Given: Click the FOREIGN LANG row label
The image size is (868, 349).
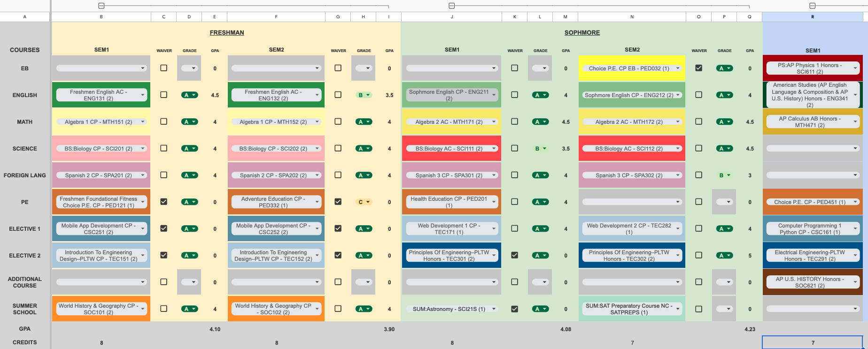Looking at the screenshot, I should pyautogui.click(x=25, y=175).
